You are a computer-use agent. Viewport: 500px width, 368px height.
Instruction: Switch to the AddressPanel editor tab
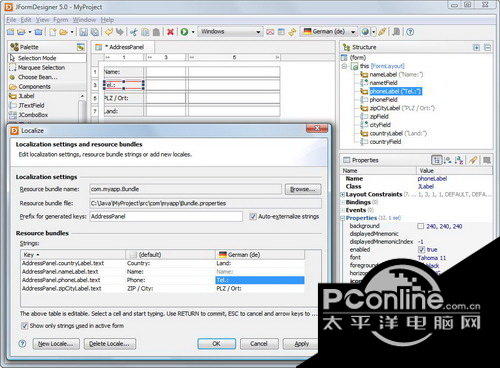tap(123, 47)
